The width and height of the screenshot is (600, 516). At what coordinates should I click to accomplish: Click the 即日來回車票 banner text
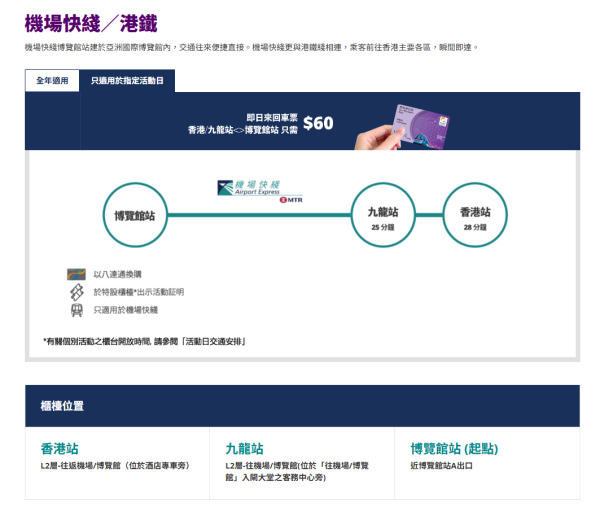[x=272, y=117]
